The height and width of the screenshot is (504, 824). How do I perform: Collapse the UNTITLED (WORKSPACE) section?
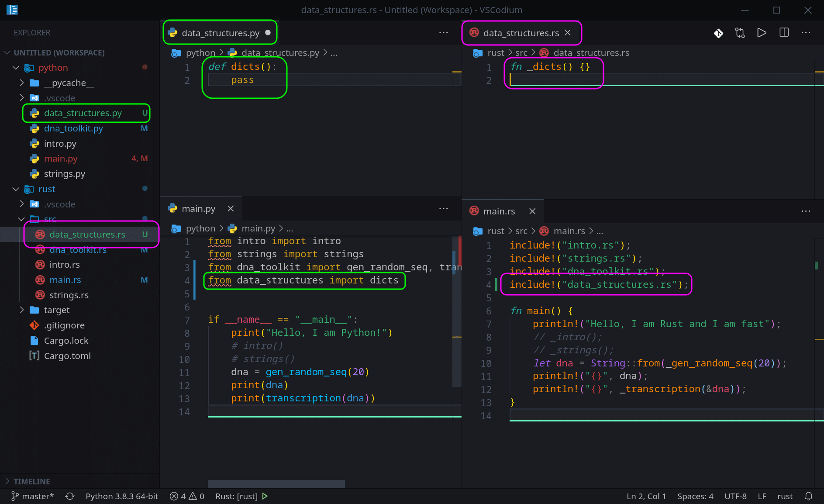click(59, 53)
